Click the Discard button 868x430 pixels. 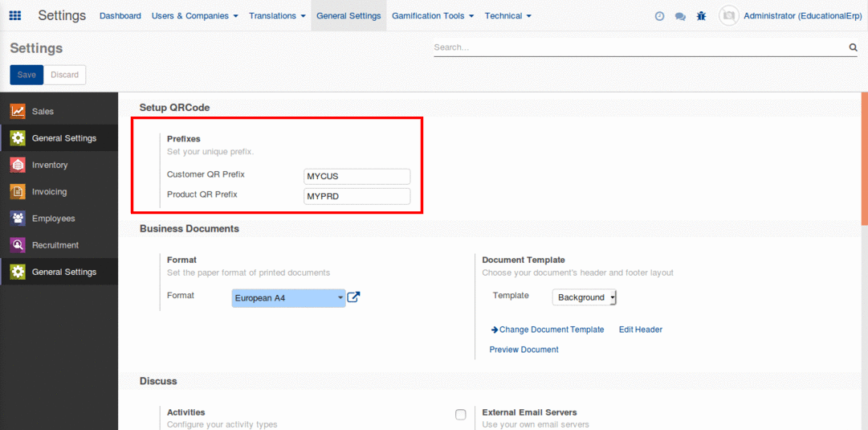click(65, 75)
